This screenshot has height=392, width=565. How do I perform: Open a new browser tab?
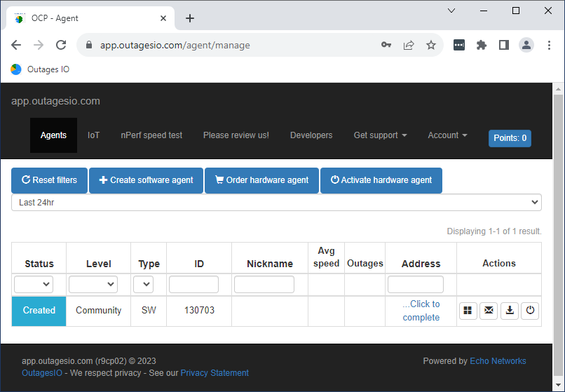click(190, 18)
